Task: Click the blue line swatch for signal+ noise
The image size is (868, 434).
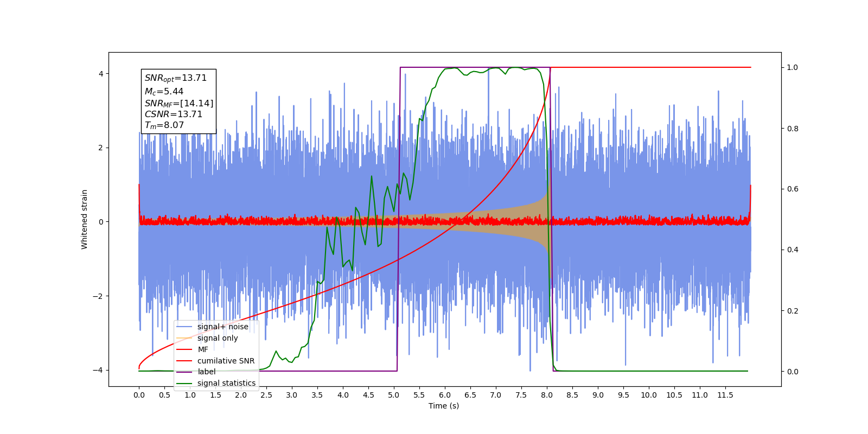Action: (184, 327)
